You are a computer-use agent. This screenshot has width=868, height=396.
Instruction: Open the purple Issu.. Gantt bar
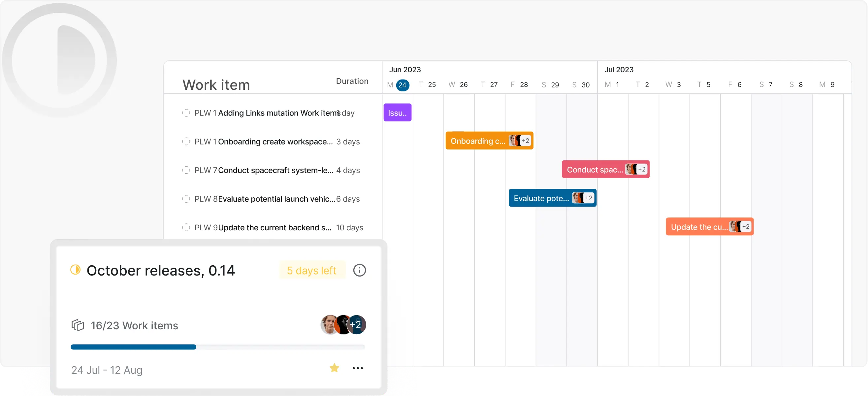coord(397,113)
